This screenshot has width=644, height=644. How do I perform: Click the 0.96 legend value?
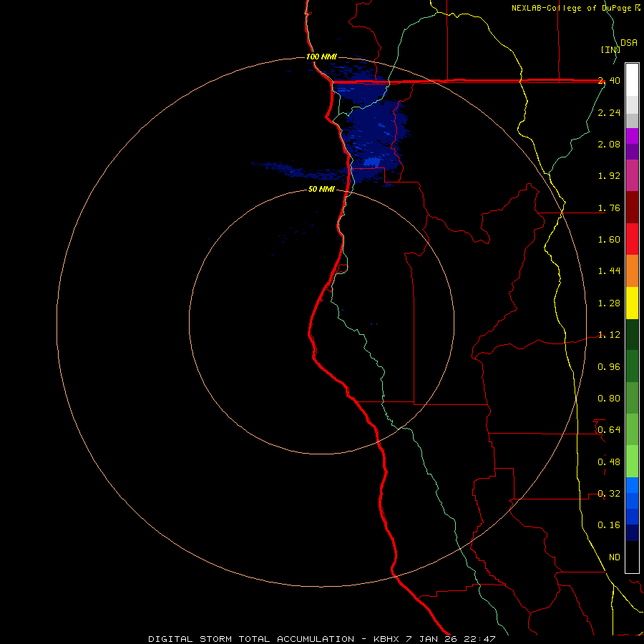pyautogui.click(x=609, y=367)
